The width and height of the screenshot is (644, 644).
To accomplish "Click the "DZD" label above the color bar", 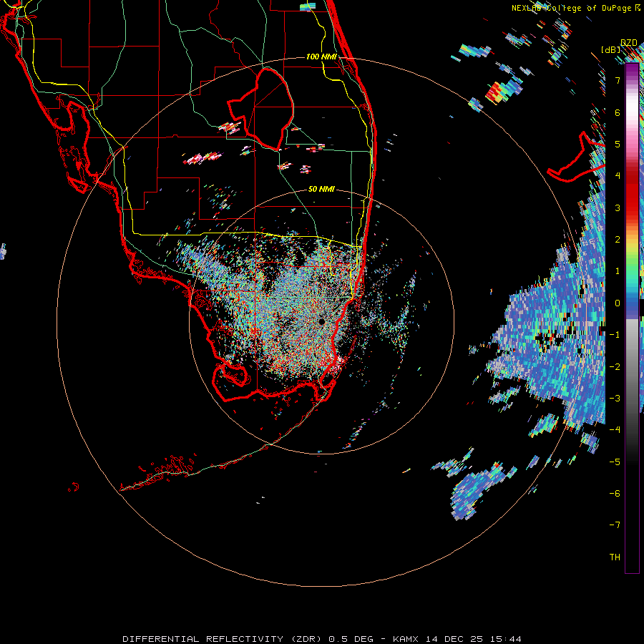I will (629, 43).
